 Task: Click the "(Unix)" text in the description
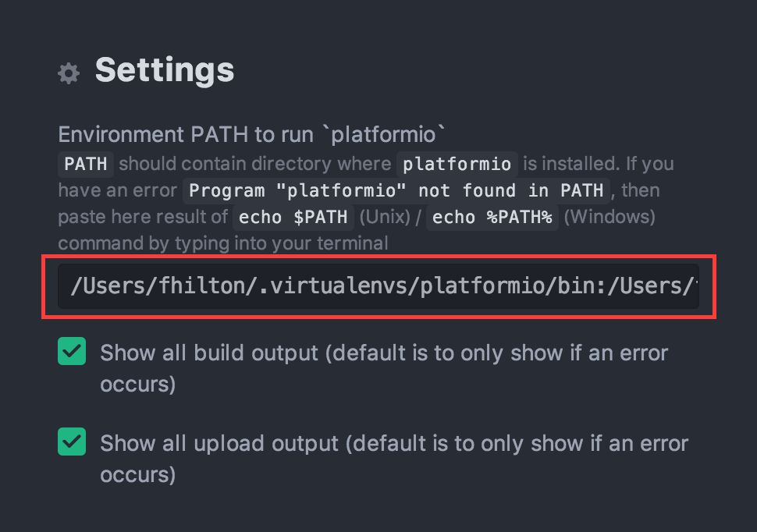tap(385, 217)
